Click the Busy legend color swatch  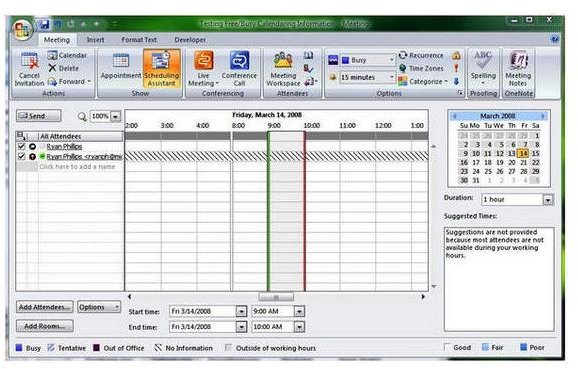tap(19, 348)
